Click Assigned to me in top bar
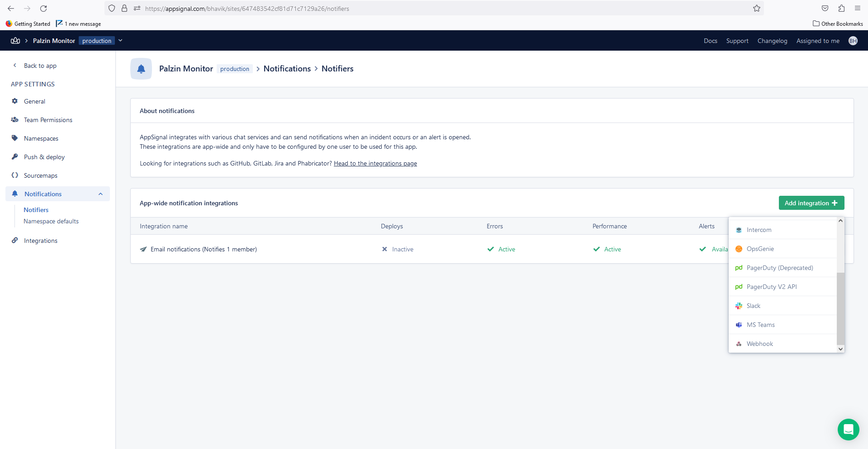This screenshot has height=449, width=868. [818, 41]
